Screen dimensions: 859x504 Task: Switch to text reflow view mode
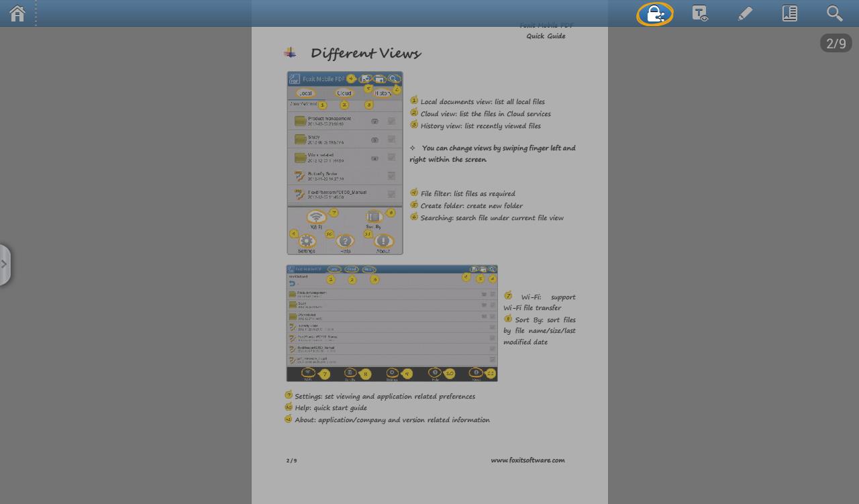(x=700, y=13)
